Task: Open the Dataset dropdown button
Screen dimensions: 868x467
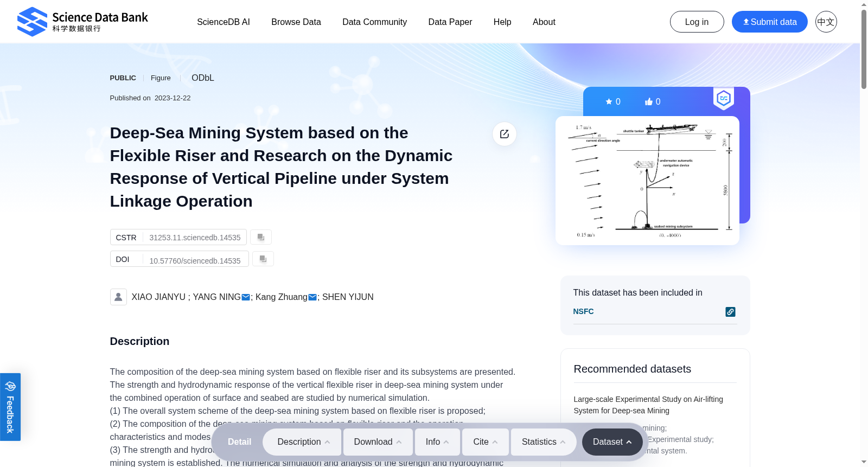Action: tap(612, 442)
